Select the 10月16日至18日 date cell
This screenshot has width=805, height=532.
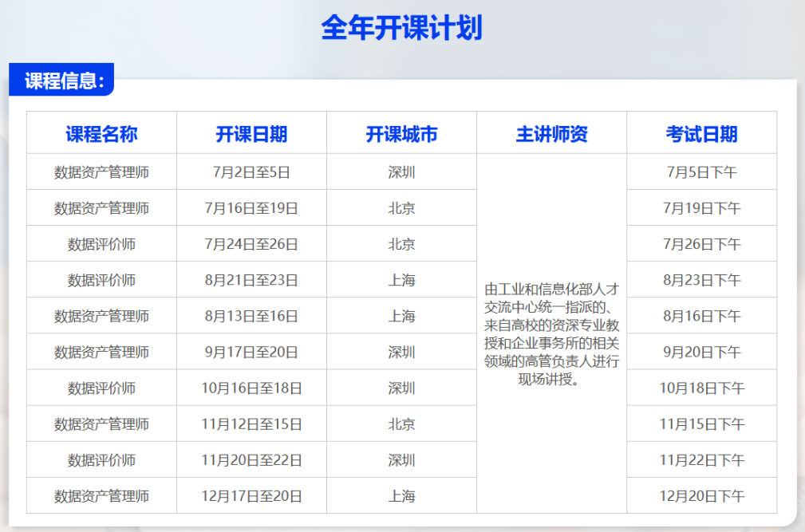251,388
